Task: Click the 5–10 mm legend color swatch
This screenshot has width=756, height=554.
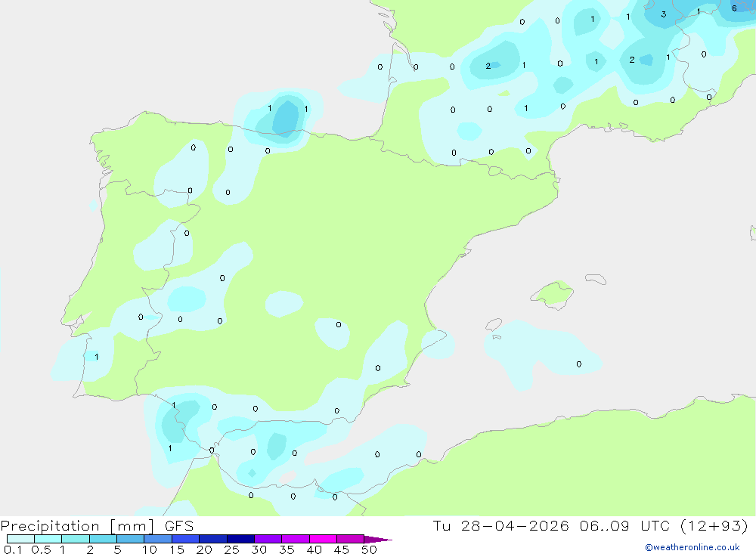Action: [131, 539]
